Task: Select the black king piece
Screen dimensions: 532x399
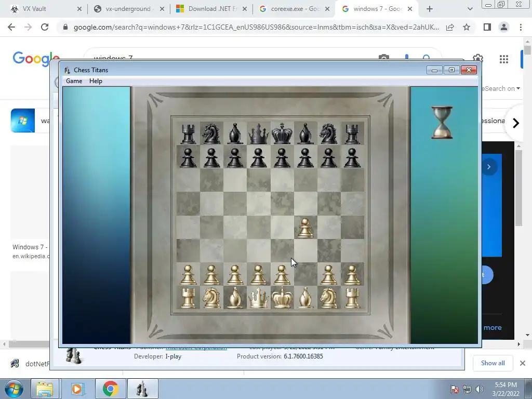Action: [282, 134]
